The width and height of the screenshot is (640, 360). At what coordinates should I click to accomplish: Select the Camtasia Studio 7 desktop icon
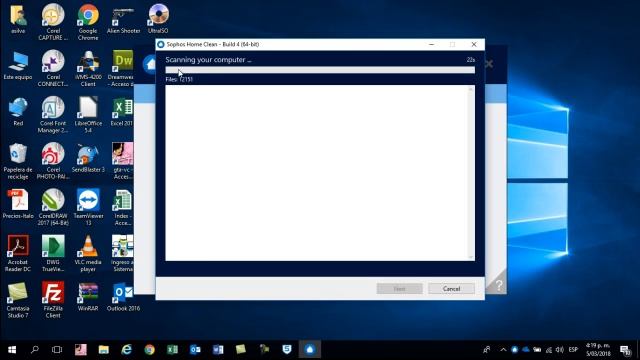(x=18, y=300)
